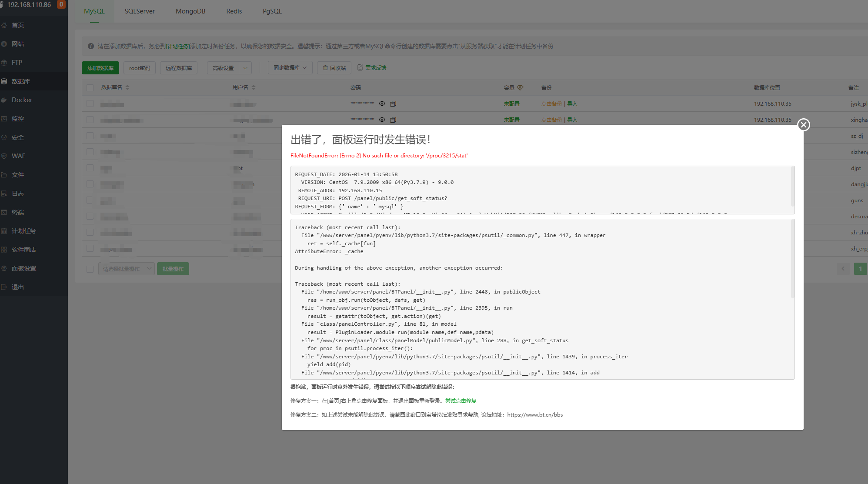Close the error dialog with X icon

(803, 125)
